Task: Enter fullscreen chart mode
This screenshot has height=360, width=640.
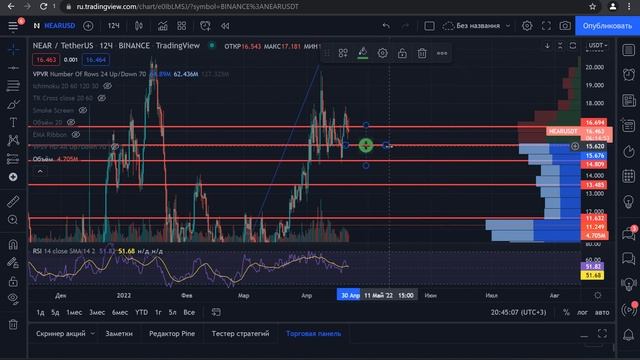Action: coord(546,26)
